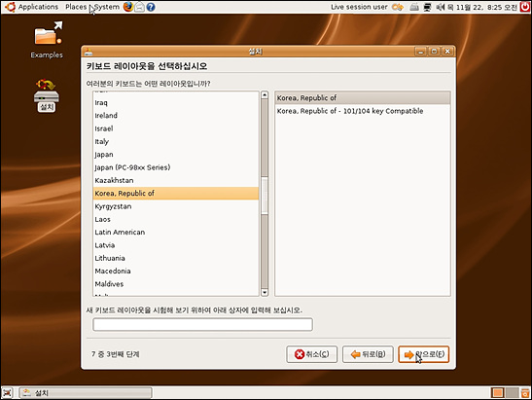Click the country list scrollbar down arrow
Image resolution: width=532 pixels, height=400 pixels.
pos(265,292)
